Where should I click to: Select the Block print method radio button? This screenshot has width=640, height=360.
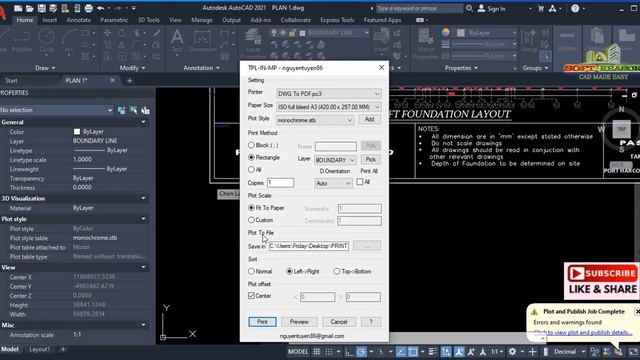pos(251,145)
